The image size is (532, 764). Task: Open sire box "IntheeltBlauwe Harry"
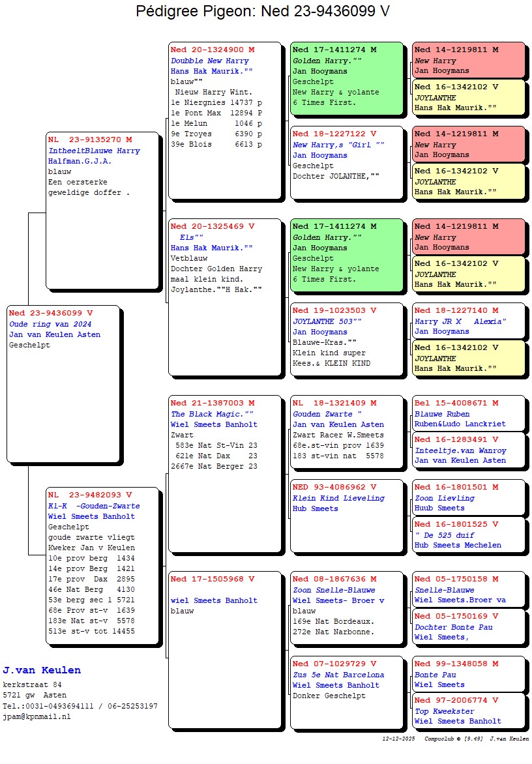(x=102, y=210)
